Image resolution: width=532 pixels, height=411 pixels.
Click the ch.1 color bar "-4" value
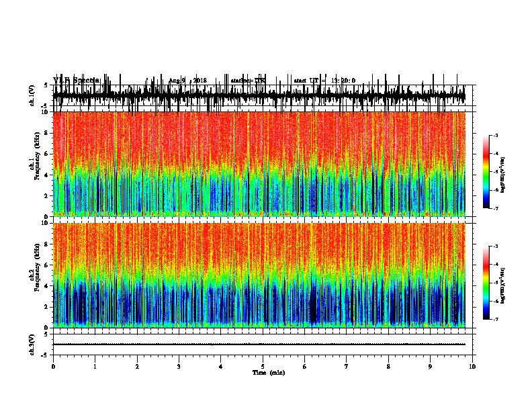(x=495, y=154)
